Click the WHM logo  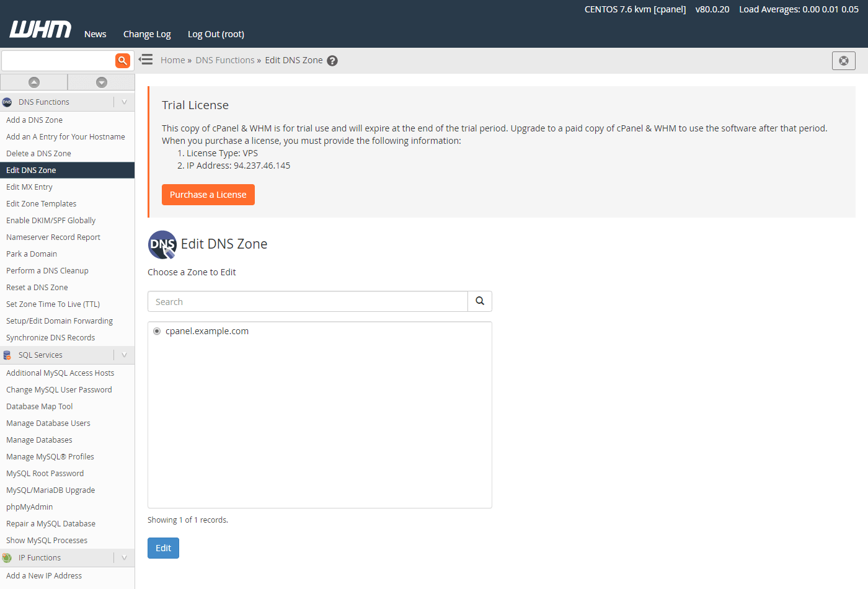point(40,29)
